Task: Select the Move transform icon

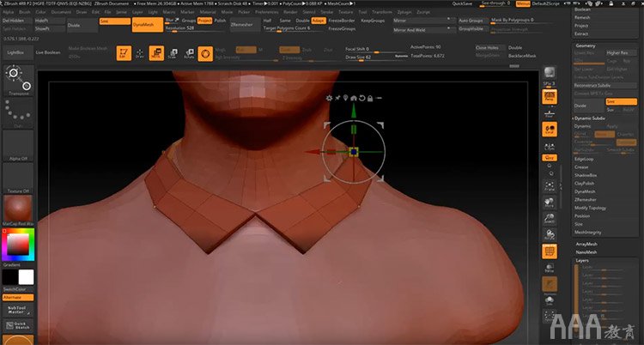Action: [x=156, y=53]
